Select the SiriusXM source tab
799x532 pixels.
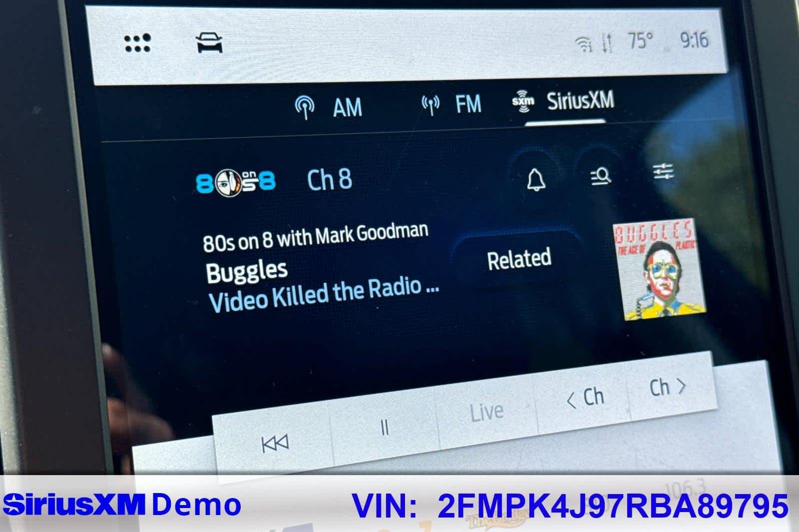[x=563, y=101]
